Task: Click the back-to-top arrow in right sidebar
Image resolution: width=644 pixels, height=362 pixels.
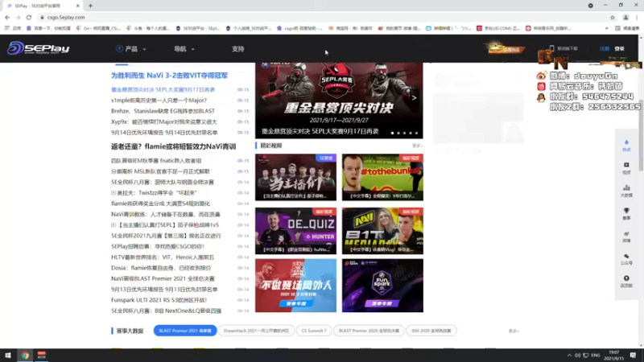Action: 626,282
